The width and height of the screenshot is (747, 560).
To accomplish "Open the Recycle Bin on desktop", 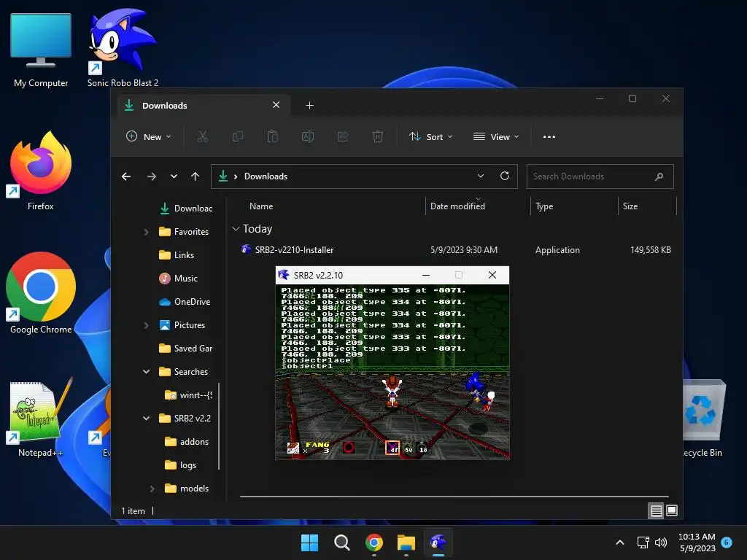I will [x=704, y=418].
